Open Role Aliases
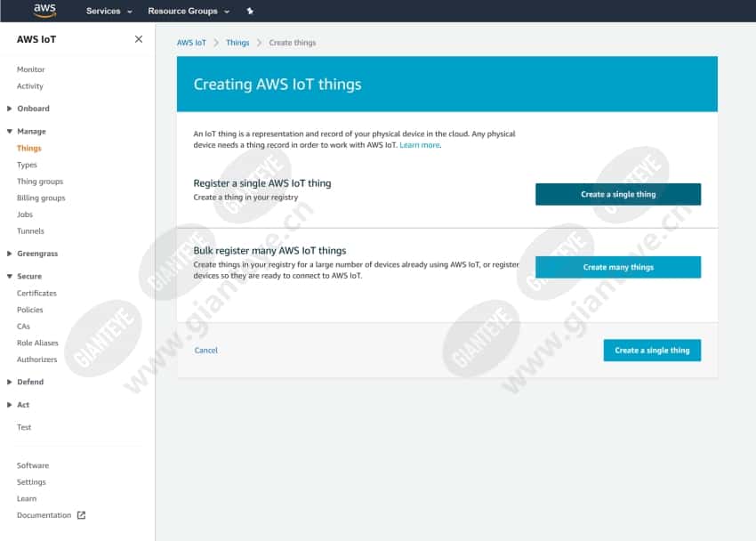Viewport: 756px width, 541px height. pyautogui.click(x=37, y=343)
